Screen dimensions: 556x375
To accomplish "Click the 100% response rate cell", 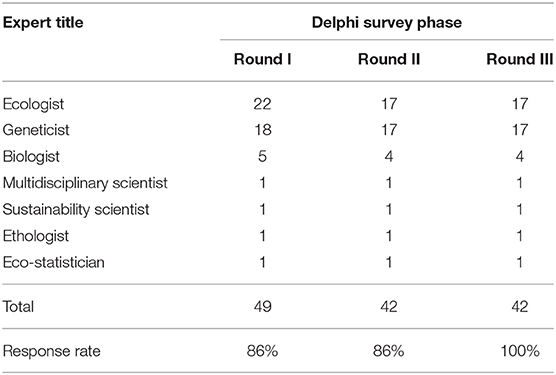I will (520, 351).
